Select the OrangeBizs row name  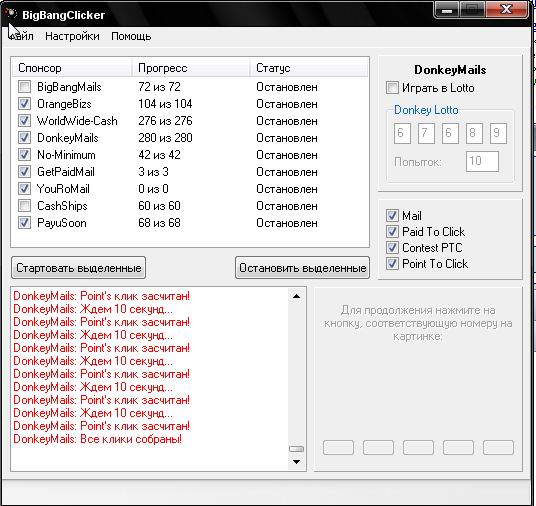click(64, 104)
